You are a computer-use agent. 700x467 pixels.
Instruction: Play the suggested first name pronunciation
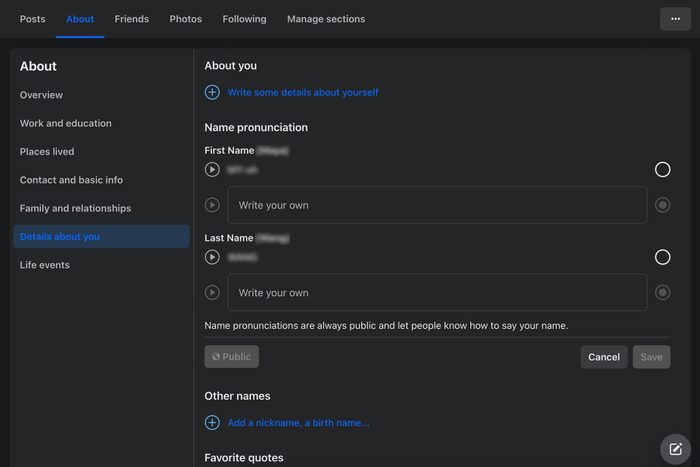click(x=212, y=170)
